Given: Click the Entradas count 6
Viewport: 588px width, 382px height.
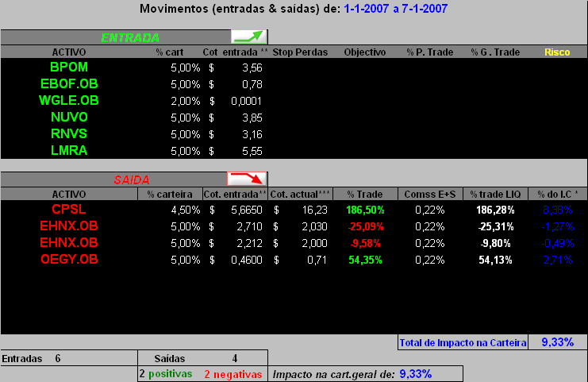Looking at the screenshot, I should (x=58, y=358).
